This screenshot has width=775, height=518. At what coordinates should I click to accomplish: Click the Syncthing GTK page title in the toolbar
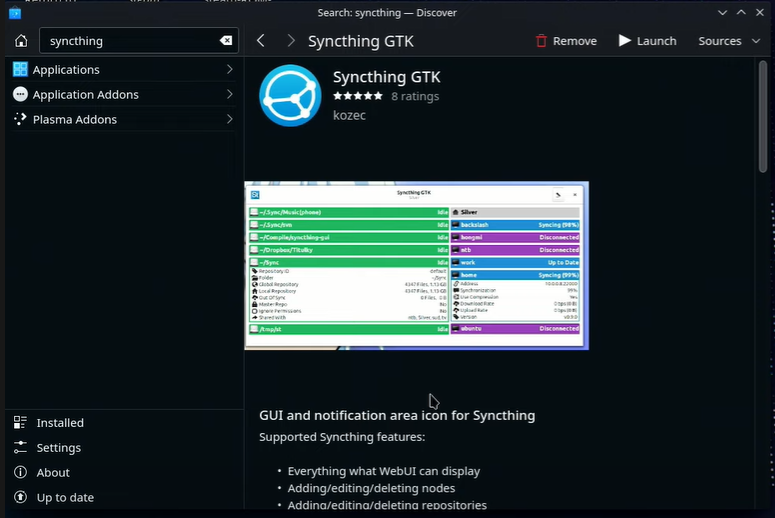[361, 41]
